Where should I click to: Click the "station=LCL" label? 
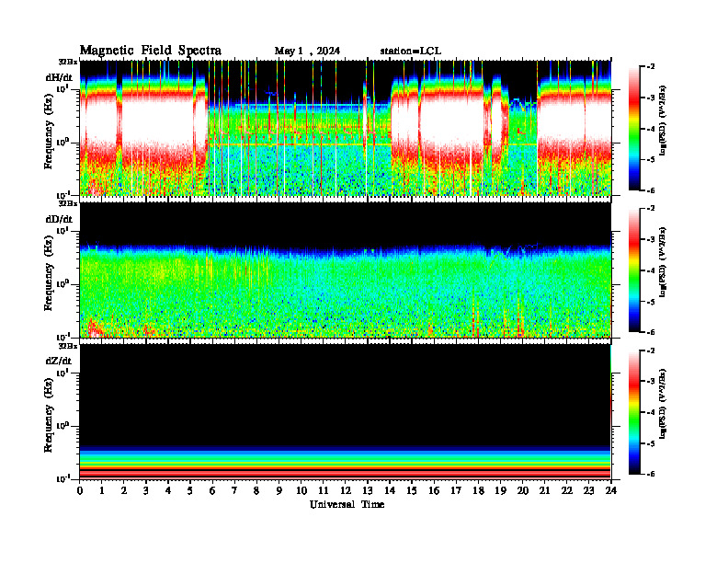[x=411, y=51]
